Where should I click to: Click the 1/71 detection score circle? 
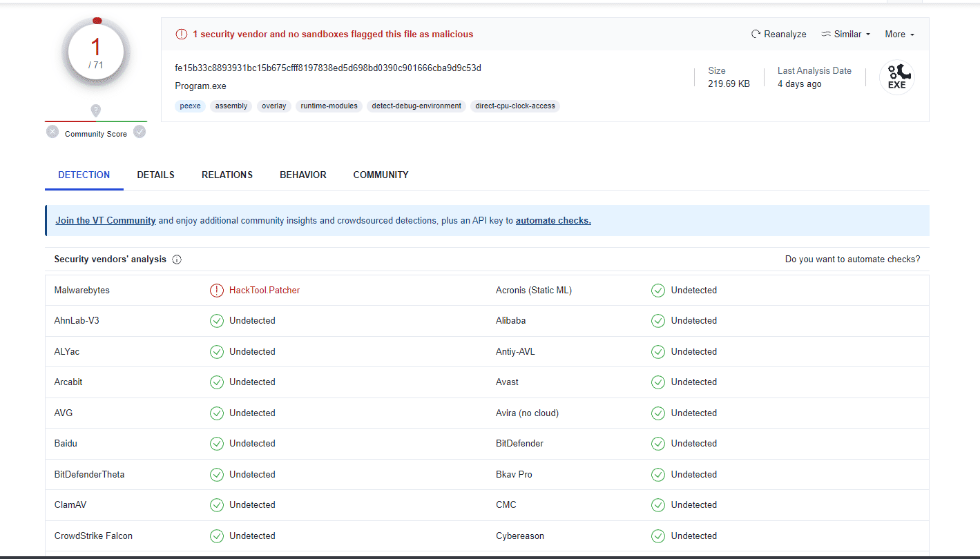click(x=96, y=52)
